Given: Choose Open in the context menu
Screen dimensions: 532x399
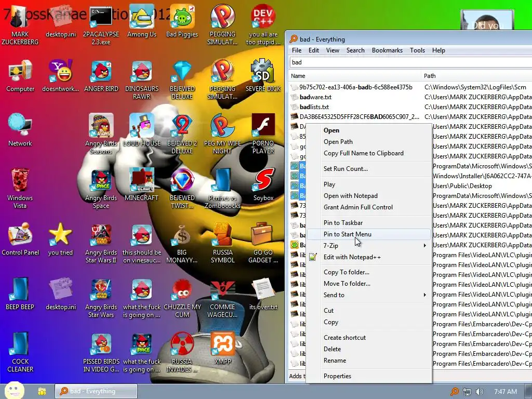Looking at the screenshot, I should pyautogui.click(x=369, y=130).
